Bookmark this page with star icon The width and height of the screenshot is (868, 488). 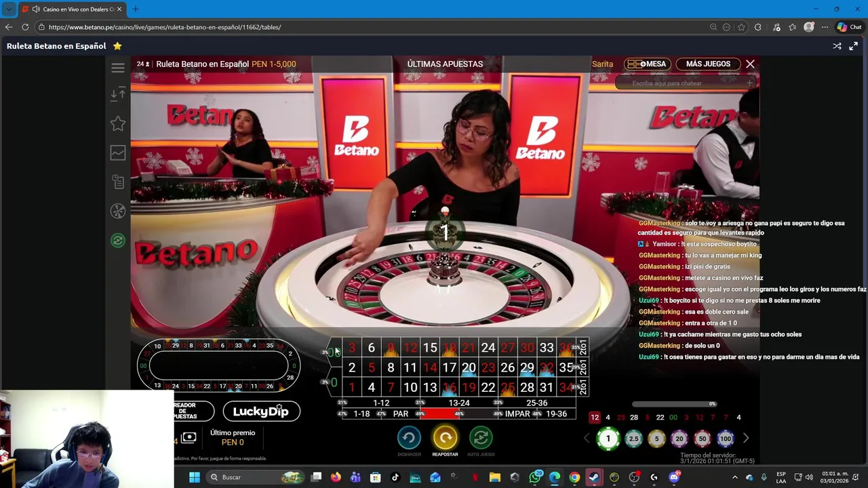click(741, 27)
